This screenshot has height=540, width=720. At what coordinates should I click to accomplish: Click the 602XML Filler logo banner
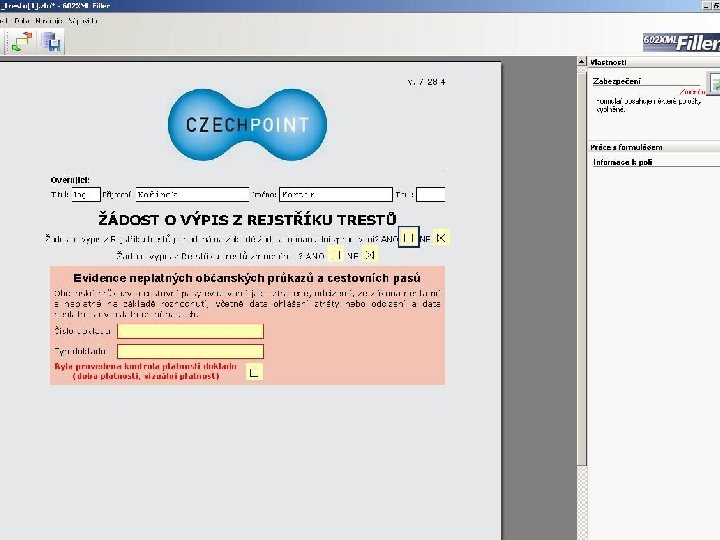681,43
